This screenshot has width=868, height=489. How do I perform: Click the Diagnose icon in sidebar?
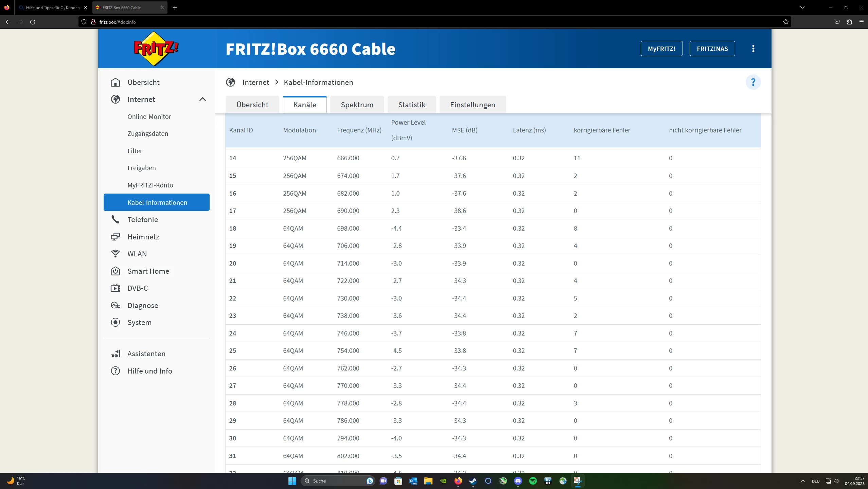(116, 306)
